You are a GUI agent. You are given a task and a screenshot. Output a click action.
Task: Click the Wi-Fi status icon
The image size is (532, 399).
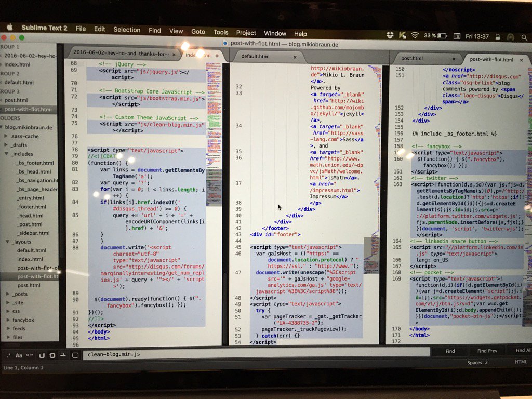click(x=415, y=35)
